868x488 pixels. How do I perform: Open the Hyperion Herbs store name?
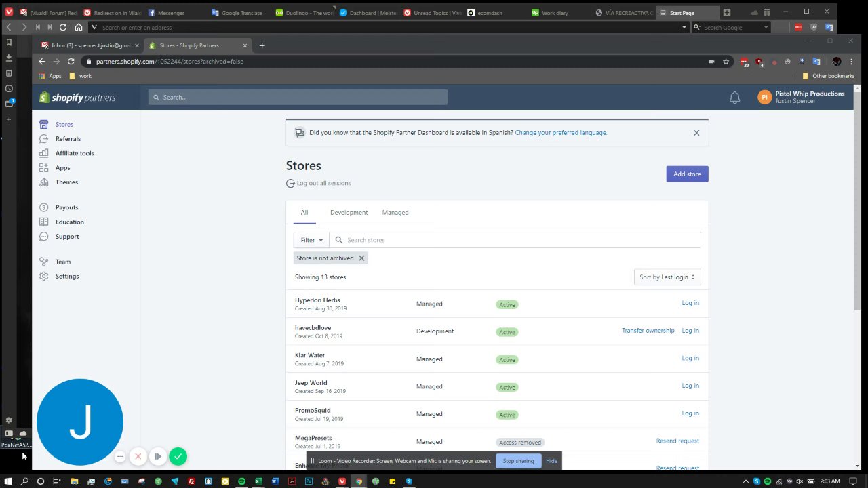(317, 300)
